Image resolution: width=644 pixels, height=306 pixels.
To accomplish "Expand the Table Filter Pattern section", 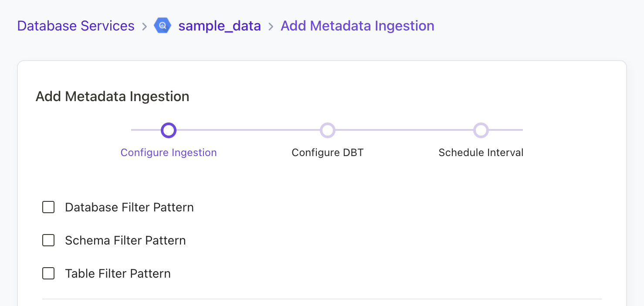I will pyautogui.click(x=118, y=273).
